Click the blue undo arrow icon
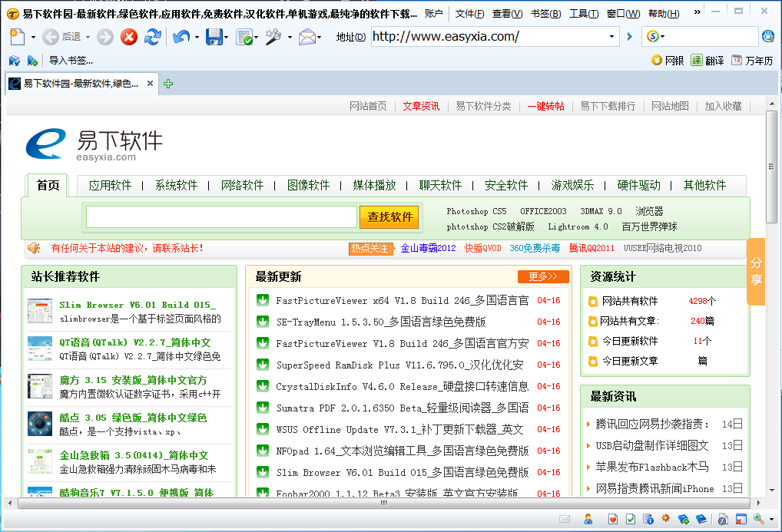Viewport: 782px width, 532px height. [x=181, y=37]
